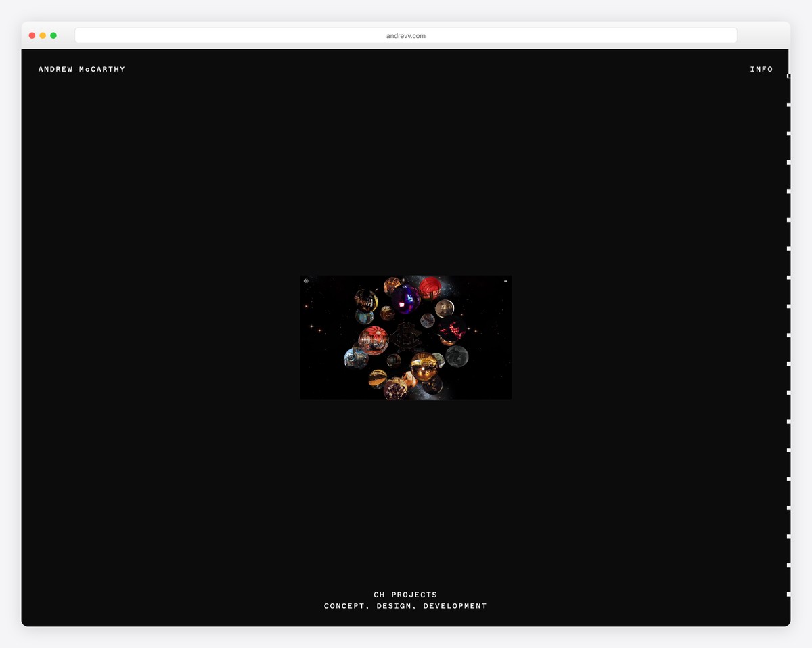Screen dimensions: 812x648
Task: Jump to the fifth marker on the right strip
Action: [789, 192]
